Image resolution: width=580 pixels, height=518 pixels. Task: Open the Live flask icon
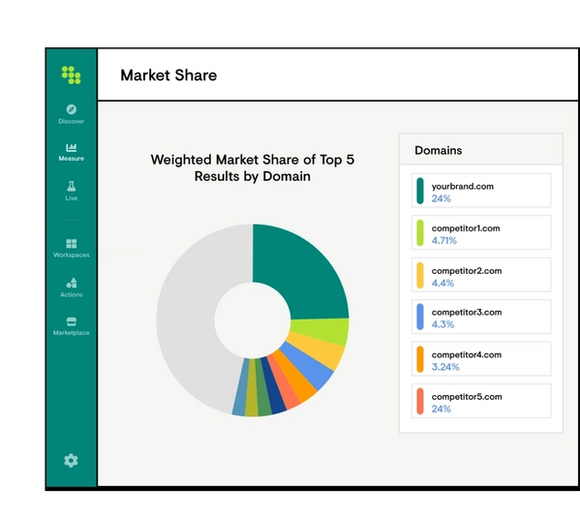tap(71, 186)
